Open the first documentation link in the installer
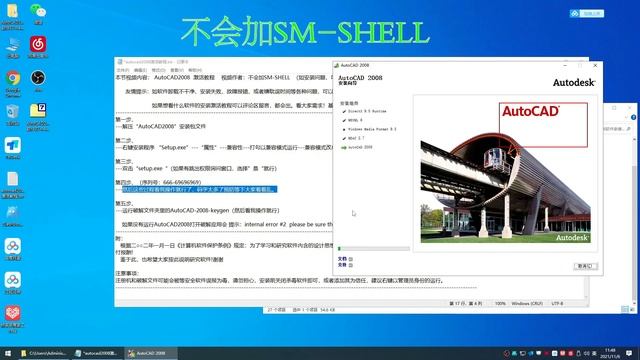Screen dimensions: 640x360 [345, 259]
